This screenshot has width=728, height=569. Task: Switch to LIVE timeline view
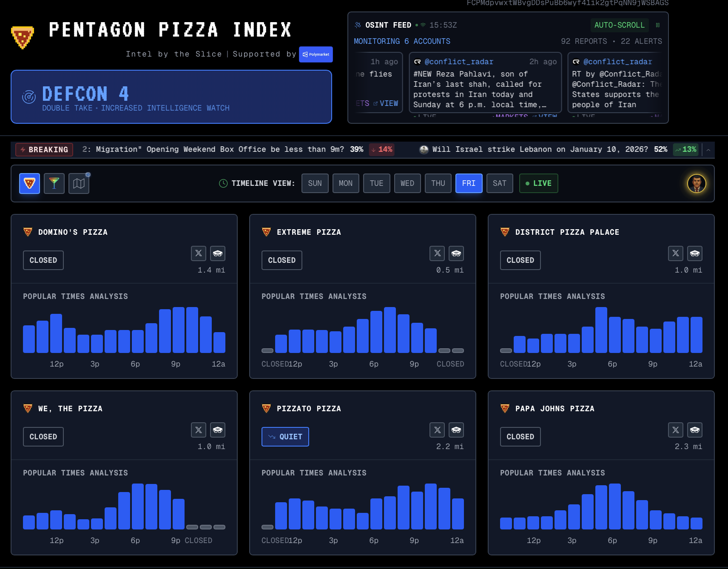[538, 183]
